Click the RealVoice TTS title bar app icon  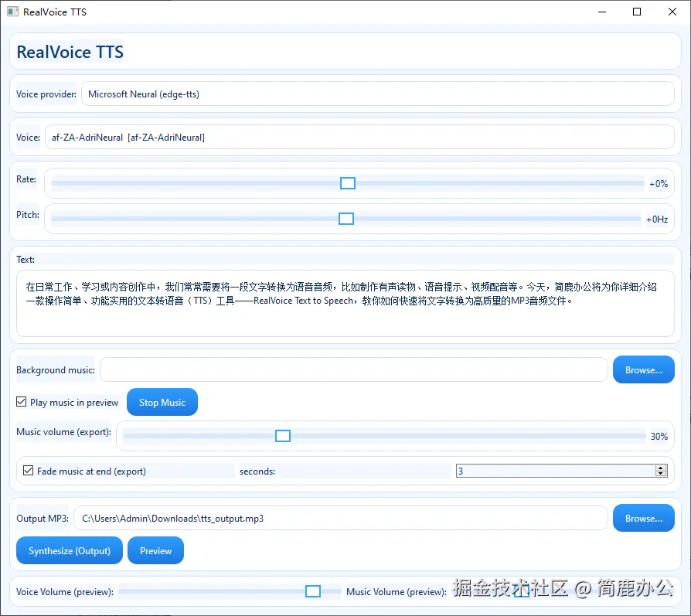[x=13, y=12]
